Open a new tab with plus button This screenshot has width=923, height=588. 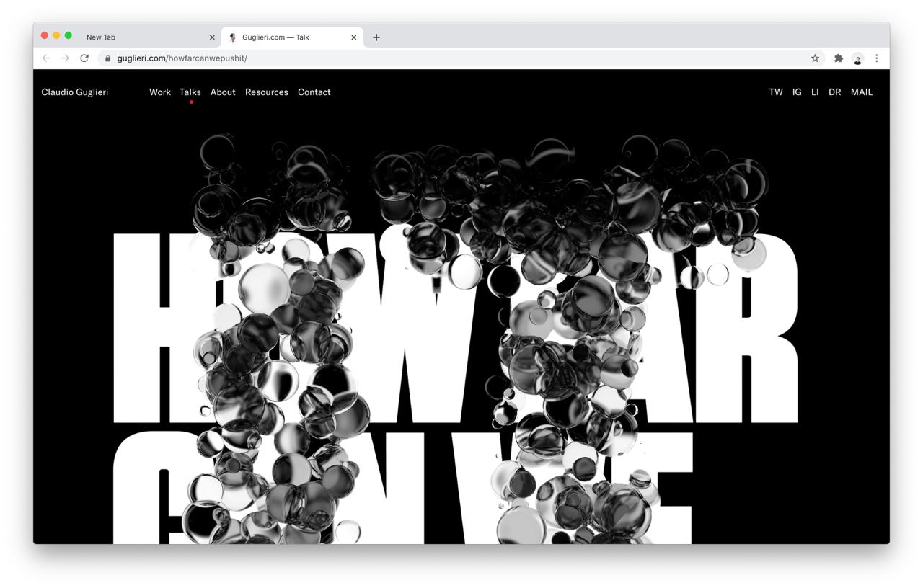(376, 37)
